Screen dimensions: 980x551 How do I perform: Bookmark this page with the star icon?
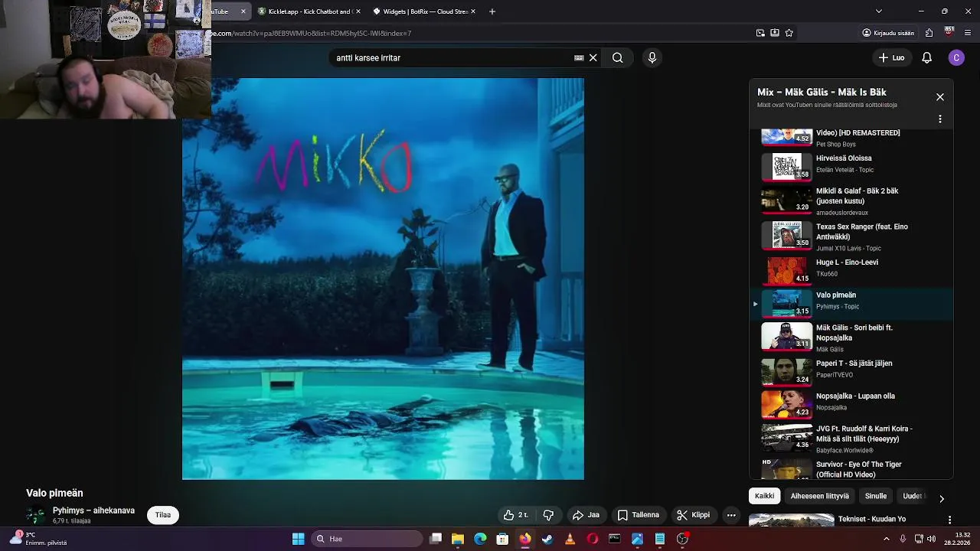[789, 33]
